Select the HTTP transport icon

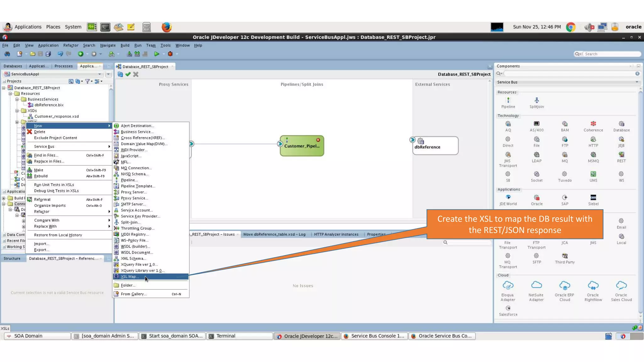[x=593, y=142]
